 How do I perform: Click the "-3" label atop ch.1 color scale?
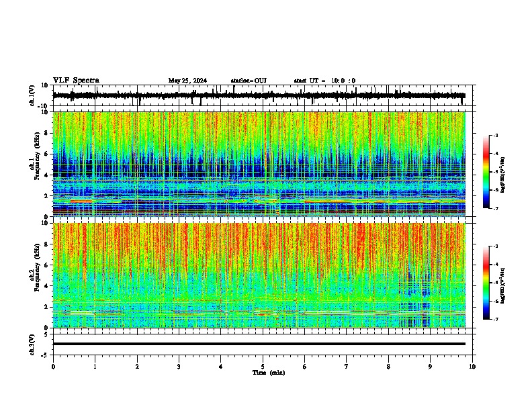pos(495,135)
